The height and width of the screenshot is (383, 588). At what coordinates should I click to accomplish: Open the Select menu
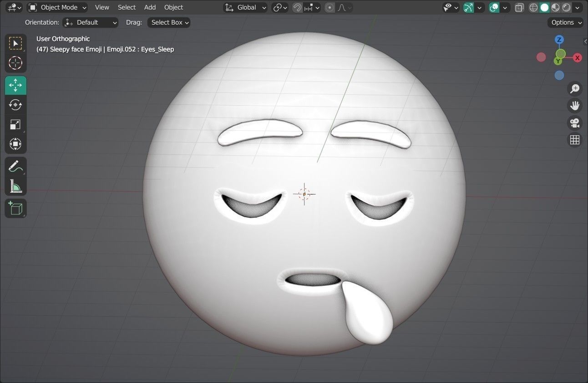tap(127, 7)
